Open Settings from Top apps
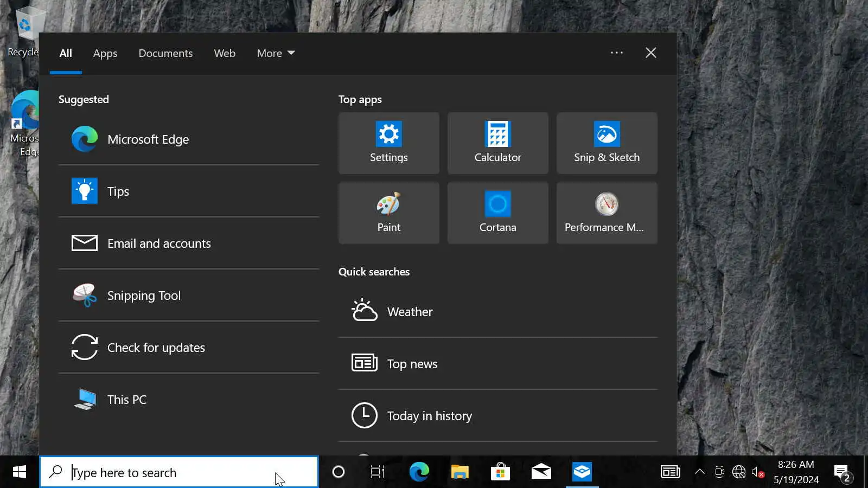The height and width of the screenshot is (488, 868). pos(388,143)
